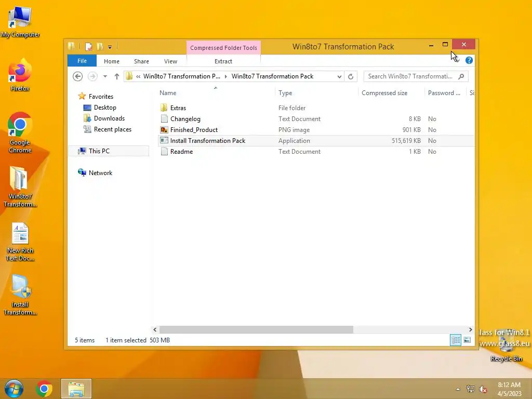The image size is (532, 399).
Task: Open the Extract ribbon tab
Action: point(223,61)
